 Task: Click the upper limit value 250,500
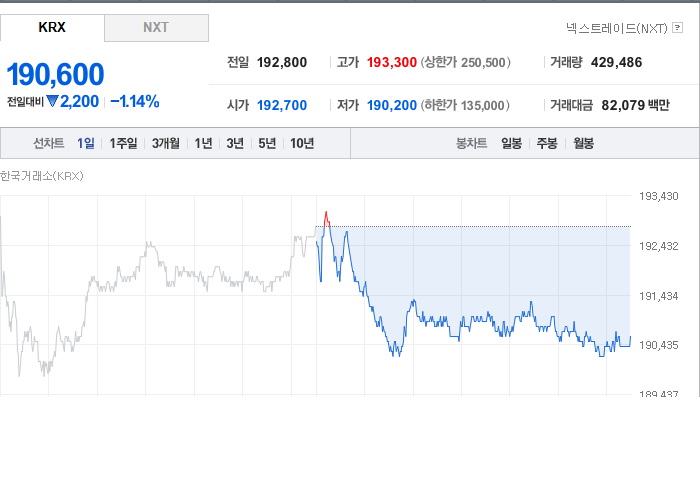pyautogui.click(x=483, y=62)
